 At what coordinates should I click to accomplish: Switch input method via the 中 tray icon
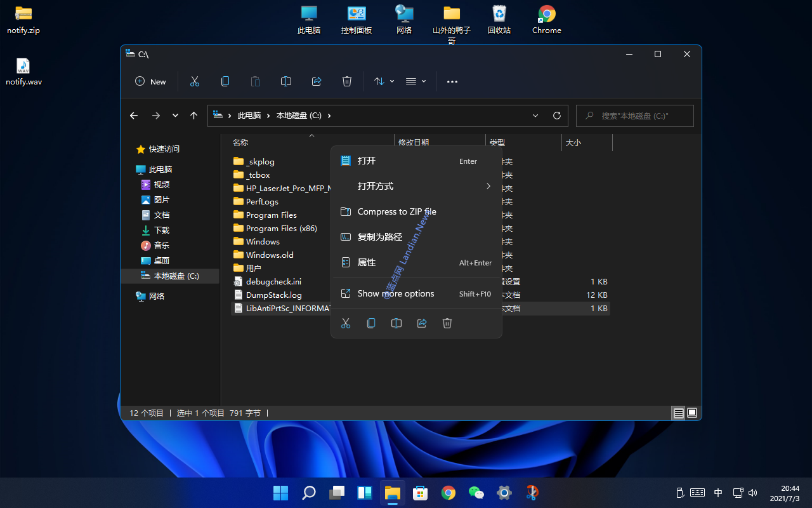[x=718, y=493]
